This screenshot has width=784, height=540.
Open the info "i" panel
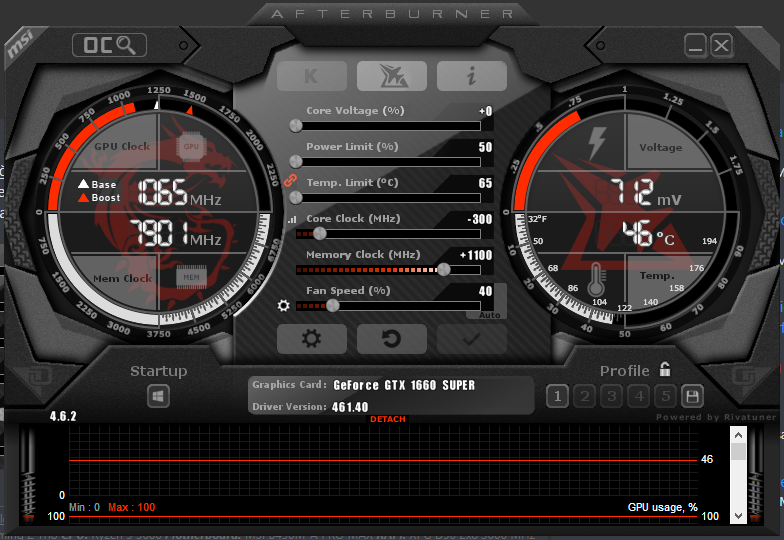coord(472,76)
